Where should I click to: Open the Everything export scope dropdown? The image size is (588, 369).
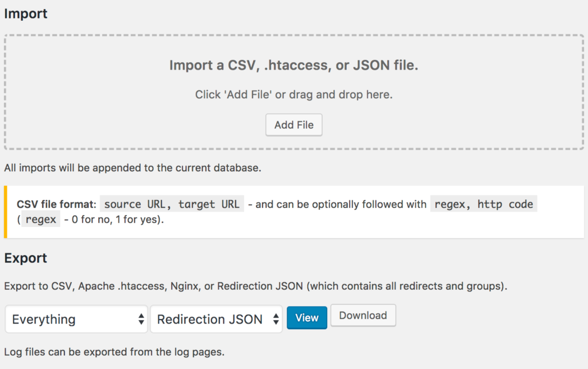[75, 318]
